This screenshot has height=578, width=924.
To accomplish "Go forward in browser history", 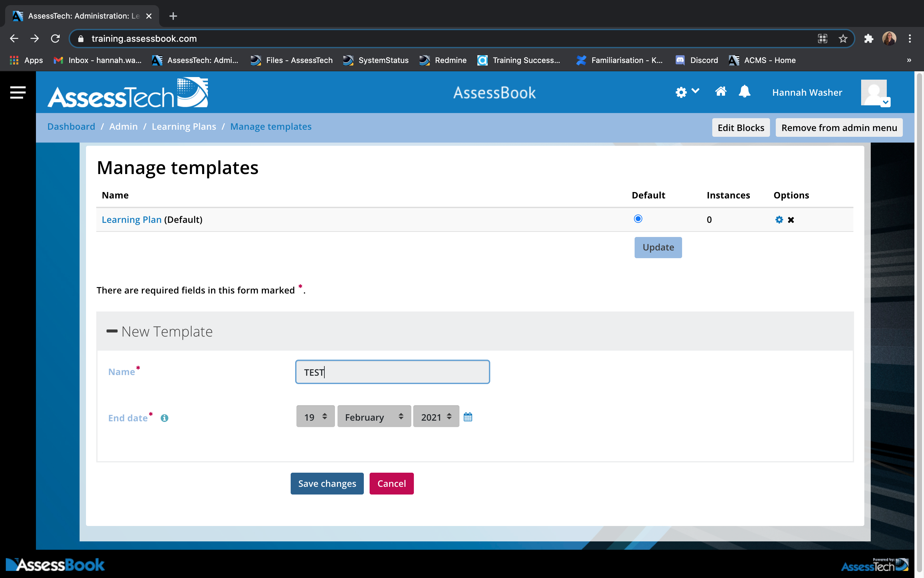I will tap(35, 39).
